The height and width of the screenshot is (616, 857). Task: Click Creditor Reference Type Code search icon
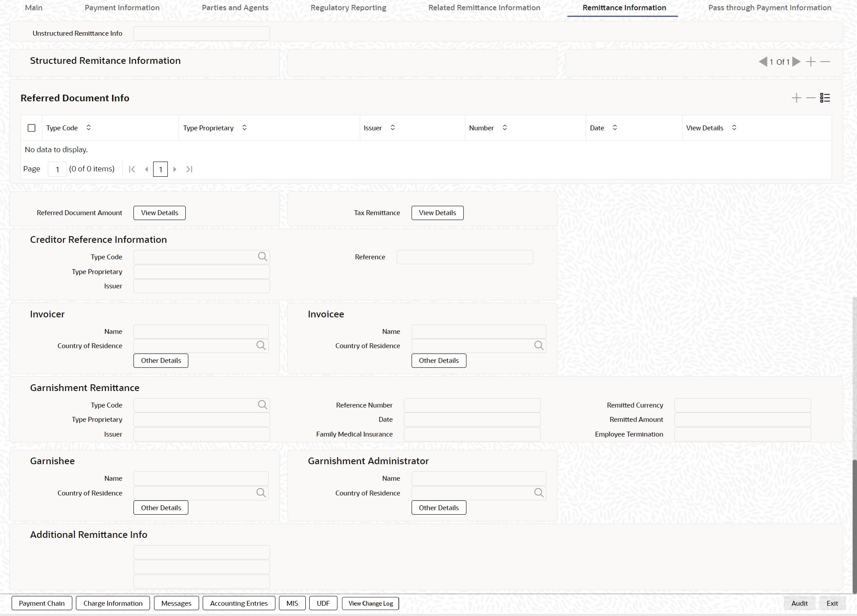262,257
